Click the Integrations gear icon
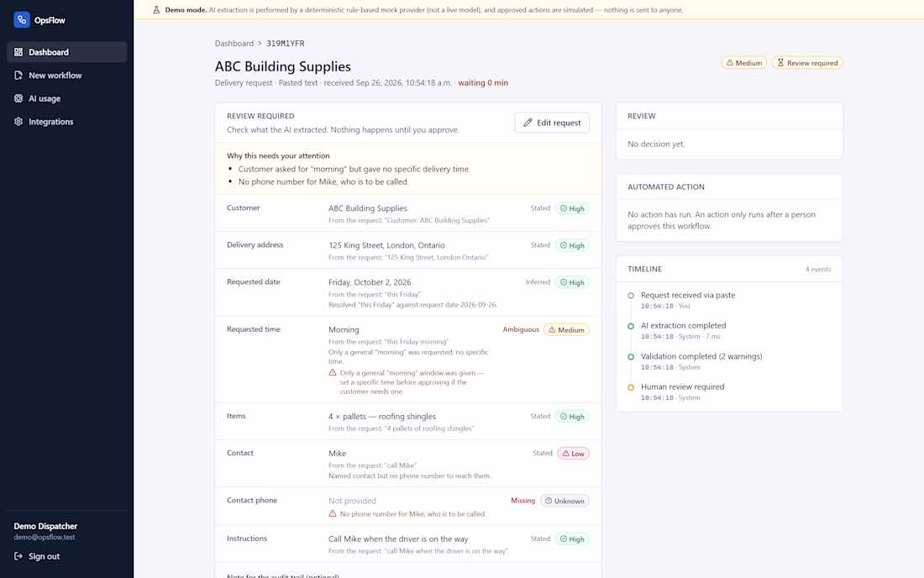 (x=18, y=121)
